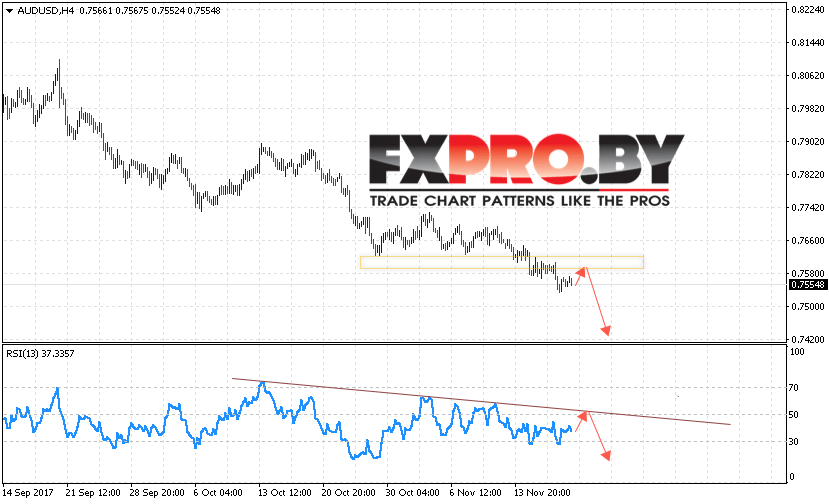Image resolution: width=829 pixels, height=504 pixels.
Task: Select the 6 Oct 04:00 time label
Action: [218, 492]
